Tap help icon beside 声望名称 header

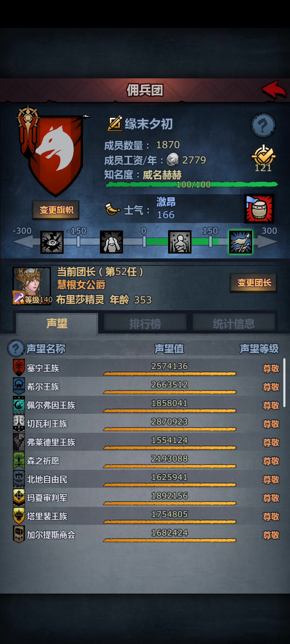tap(16, 349)
